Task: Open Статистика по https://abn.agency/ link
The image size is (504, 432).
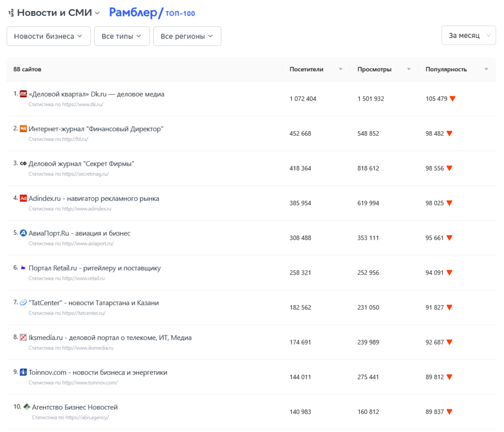Action: click(70, 417)
